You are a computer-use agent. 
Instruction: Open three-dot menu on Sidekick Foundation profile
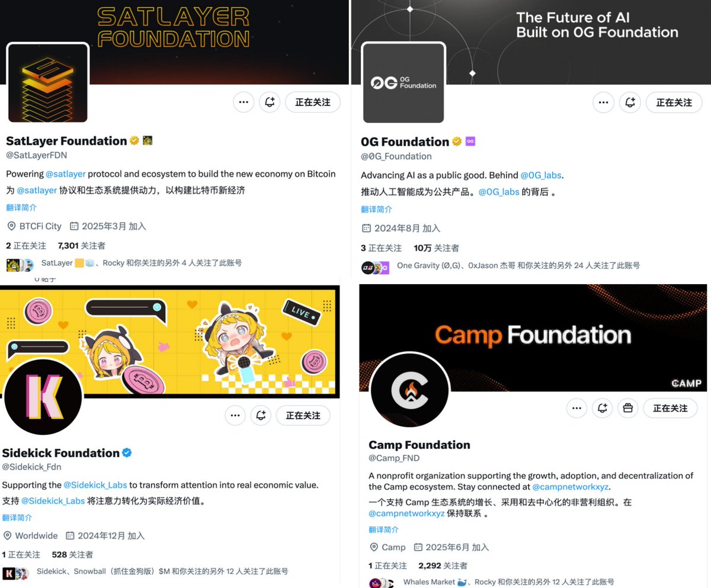pos(235,415)
